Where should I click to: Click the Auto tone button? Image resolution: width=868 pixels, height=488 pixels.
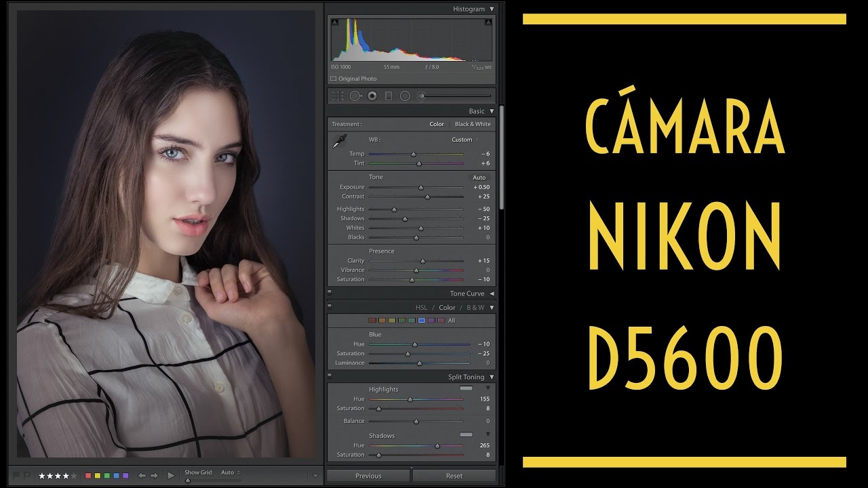point(479,177)
